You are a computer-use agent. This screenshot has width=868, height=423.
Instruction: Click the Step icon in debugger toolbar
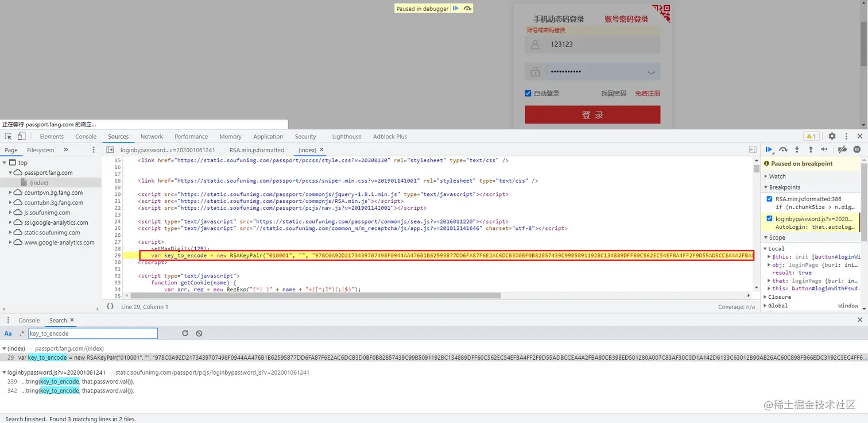(x=824, y=149)
